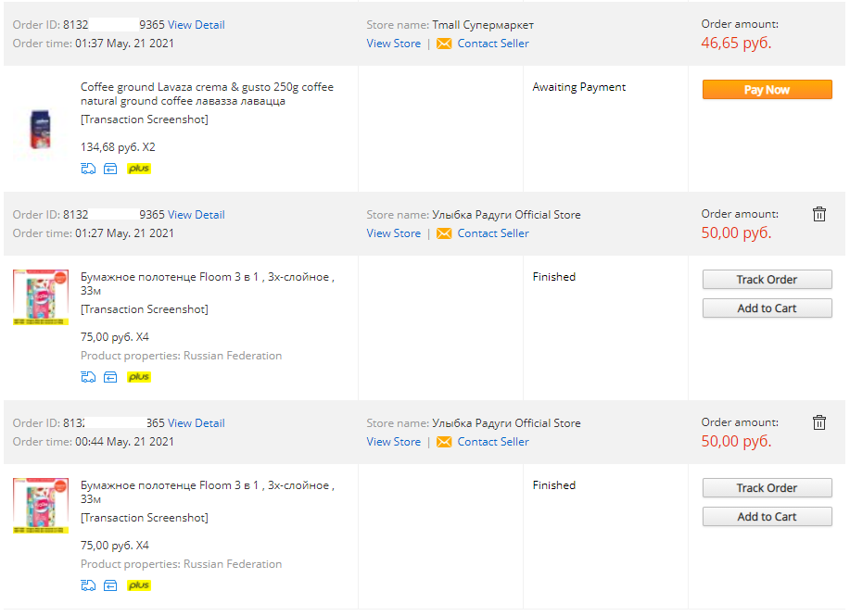The image size is (850, 616).
Task: Open Transaction Screenshot for Lavazza coffee
Action: click(145, 119)
